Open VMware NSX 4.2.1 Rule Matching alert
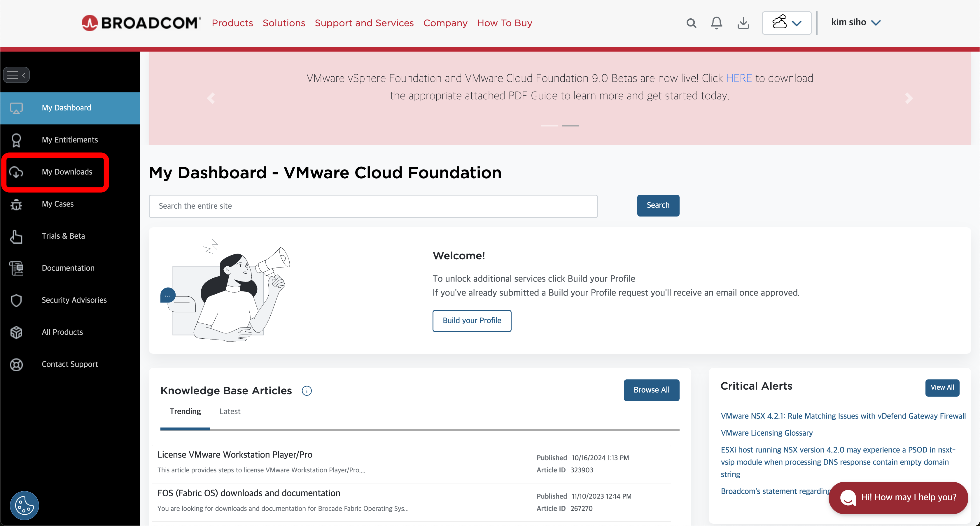 (x=843, y=416)
